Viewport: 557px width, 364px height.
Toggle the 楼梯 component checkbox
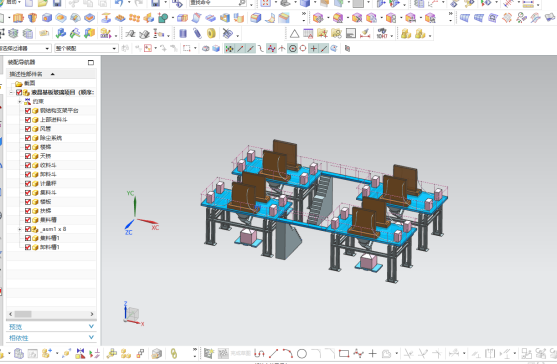click(28, 147)
